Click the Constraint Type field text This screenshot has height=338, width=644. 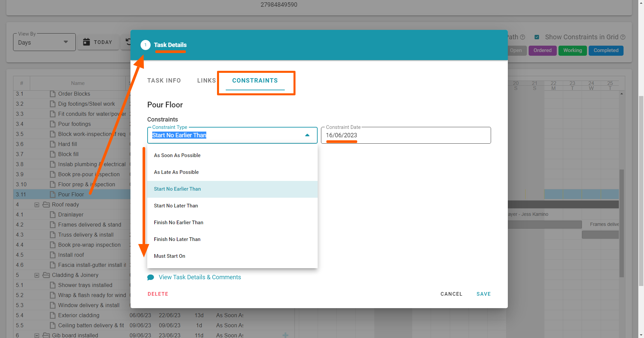point(179,135)
